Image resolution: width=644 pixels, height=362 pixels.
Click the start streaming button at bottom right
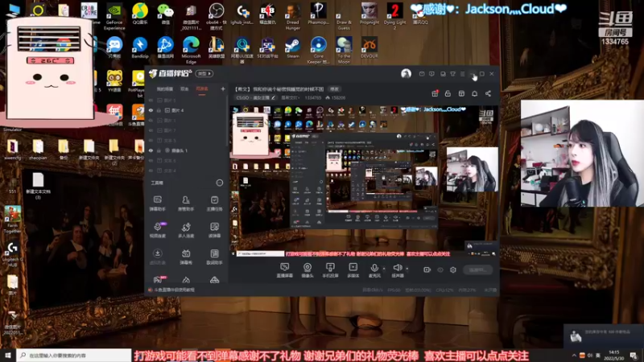477,269
